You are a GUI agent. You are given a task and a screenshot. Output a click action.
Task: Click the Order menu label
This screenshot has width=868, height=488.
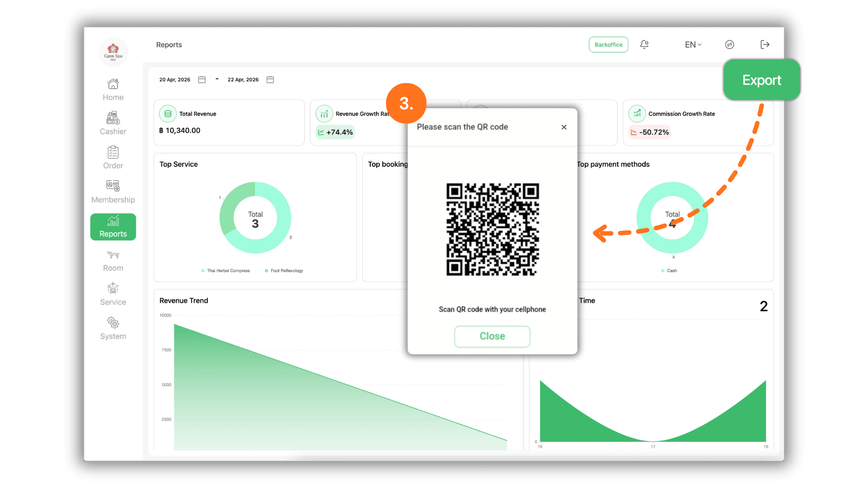pos(113,166)
